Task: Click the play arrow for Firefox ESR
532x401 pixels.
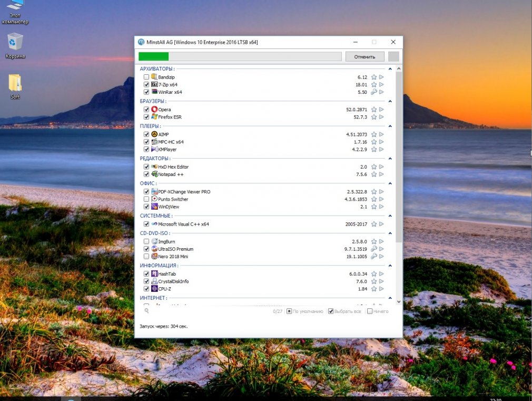Action: coord(381,117)
